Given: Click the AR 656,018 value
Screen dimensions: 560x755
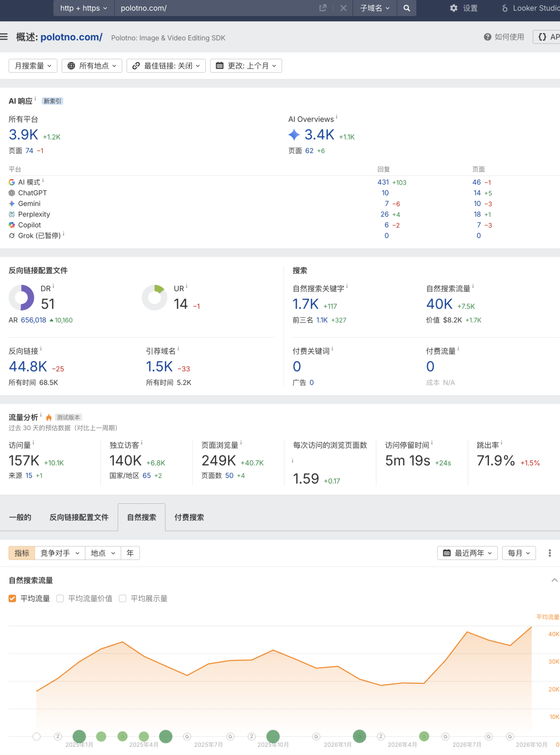Looking at the screenshot, I should (34, 320).
